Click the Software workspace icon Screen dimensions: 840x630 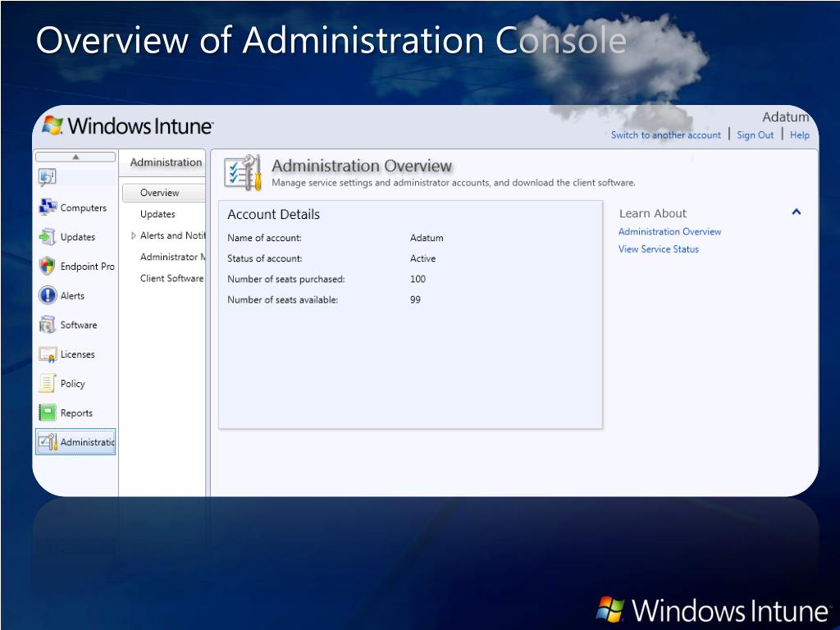coord(47,325)
